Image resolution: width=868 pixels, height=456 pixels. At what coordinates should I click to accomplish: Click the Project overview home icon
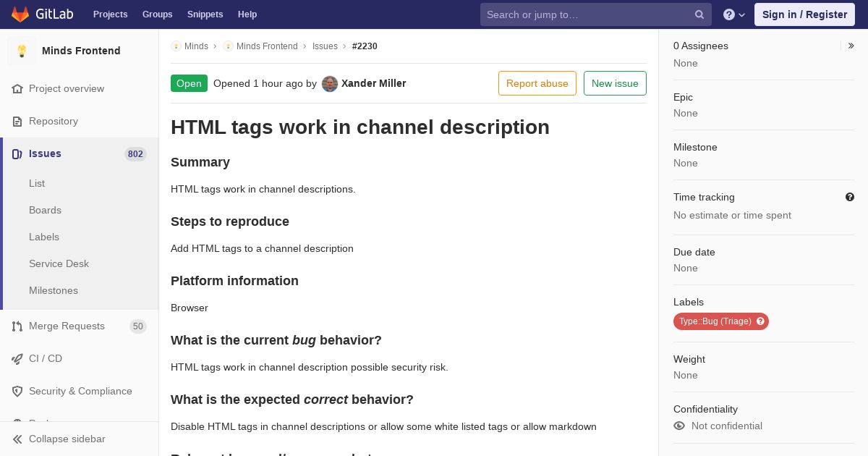point(17,88)
